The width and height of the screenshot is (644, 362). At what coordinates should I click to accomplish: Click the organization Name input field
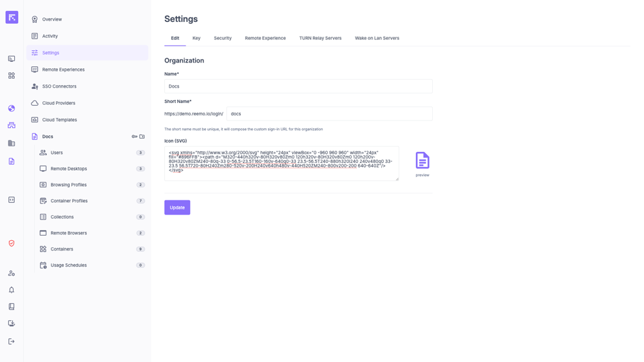pos(298,86)
